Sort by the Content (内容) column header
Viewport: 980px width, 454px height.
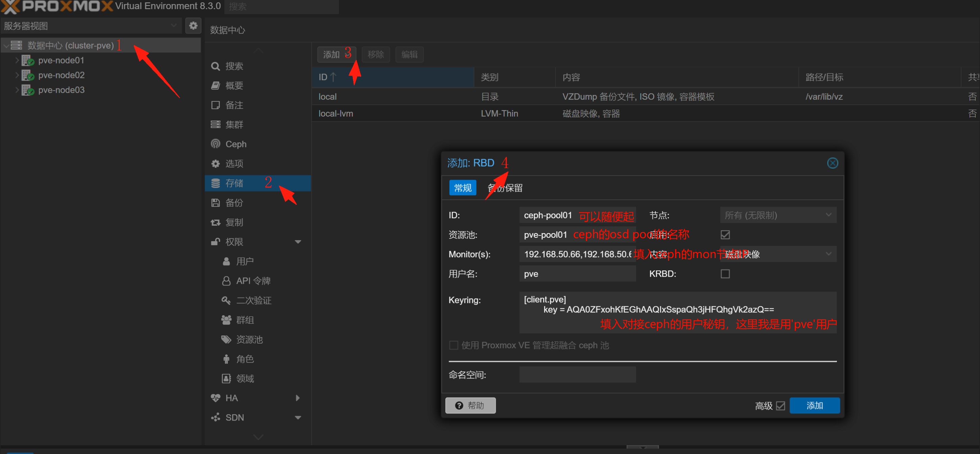677,77
